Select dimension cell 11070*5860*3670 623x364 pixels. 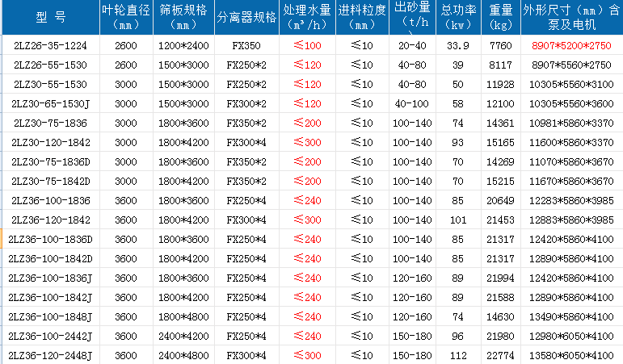(x=572, y=161)
